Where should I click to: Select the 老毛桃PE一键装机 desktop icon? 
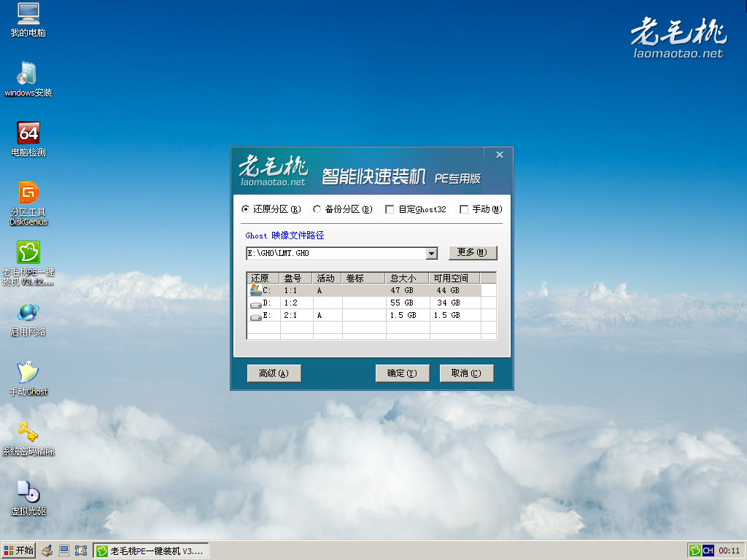[28, 262]
